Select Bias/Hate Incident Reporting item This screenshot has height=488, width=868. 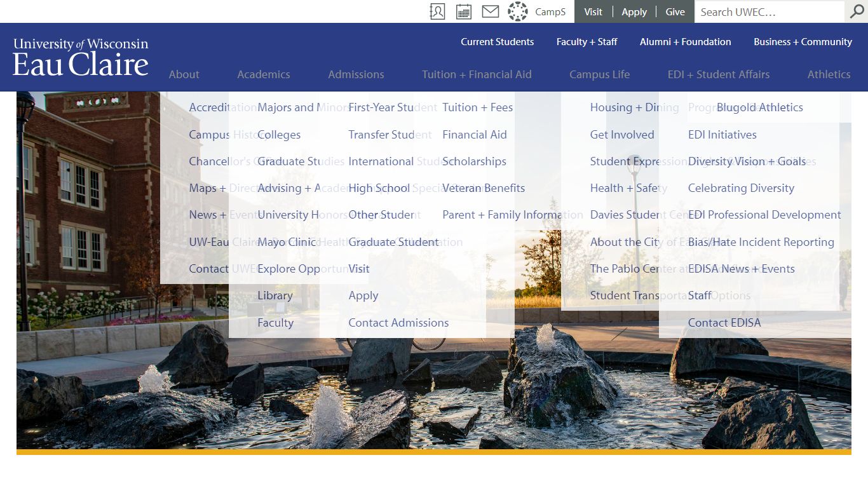(761, 242)
